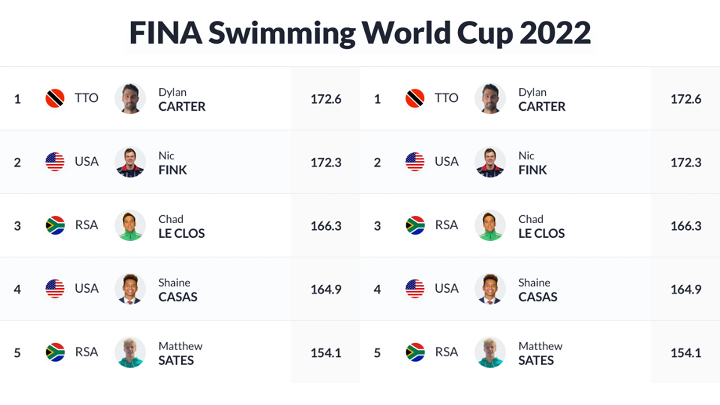The image size is (720, 405).
Task: Open Chad Le Clos's avatar in left table
Action: tap(130, 225)
